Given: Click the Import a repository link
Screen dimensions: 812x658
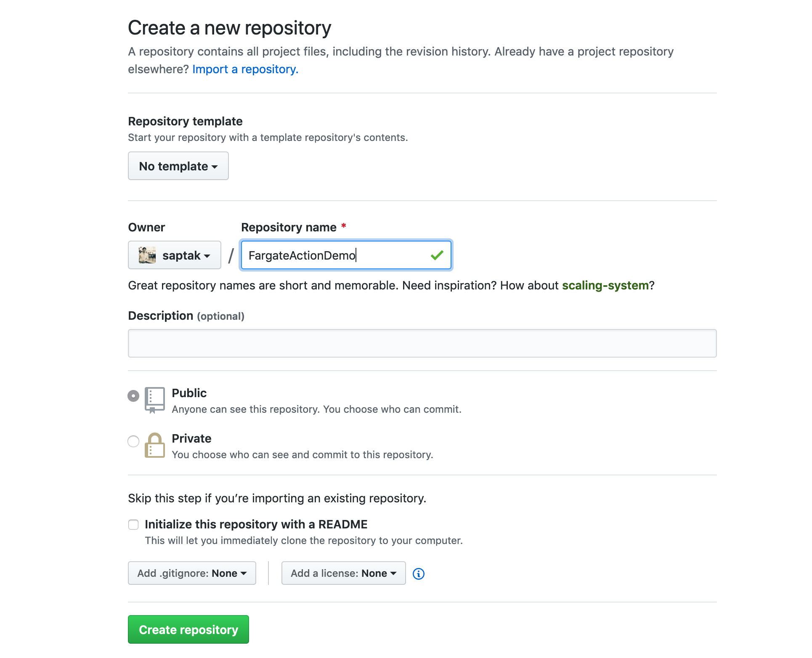Looking at the screenshot, I should point(245,69).
